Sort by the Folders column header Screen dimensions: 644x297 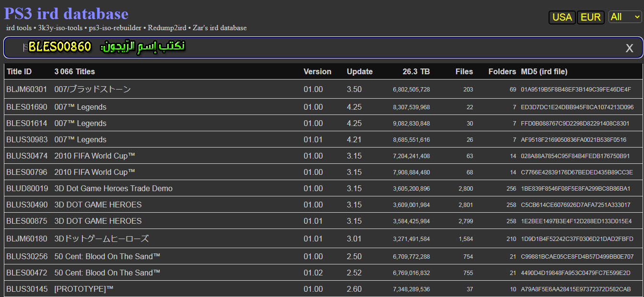502,71
